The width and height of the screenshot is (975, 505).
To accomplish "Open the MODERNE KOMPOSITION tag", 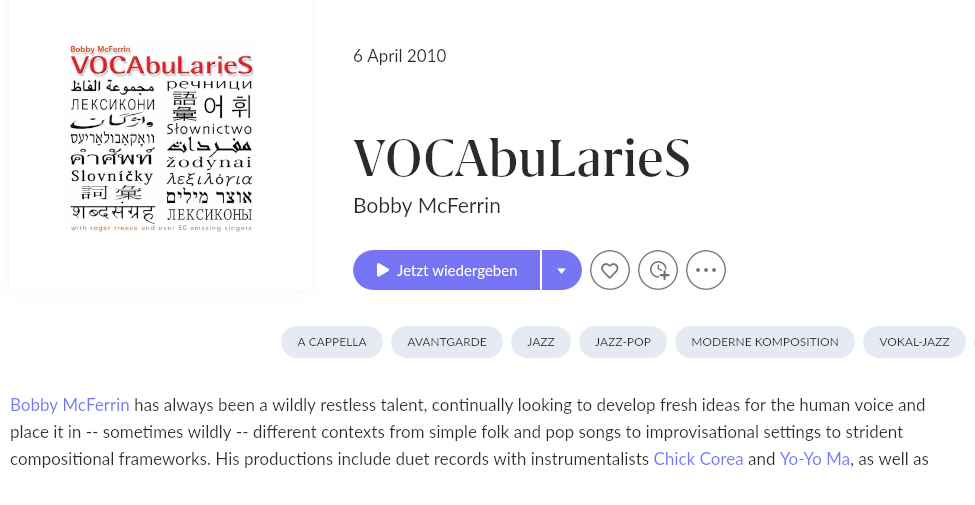I will pyautogui.click(x=765, y=342).
